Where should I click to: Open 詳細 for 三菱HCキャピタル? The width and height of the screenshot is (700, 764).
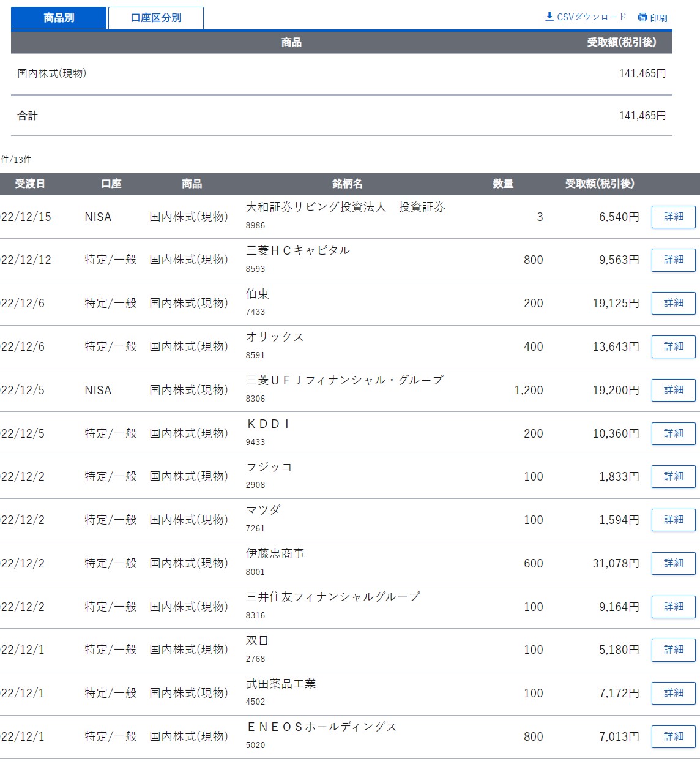pos(673,260)
